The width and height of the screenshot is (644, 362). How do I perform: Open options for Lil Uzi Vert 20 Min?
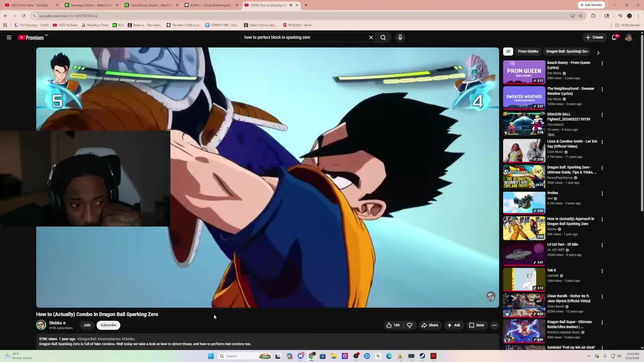pos(602,245)
